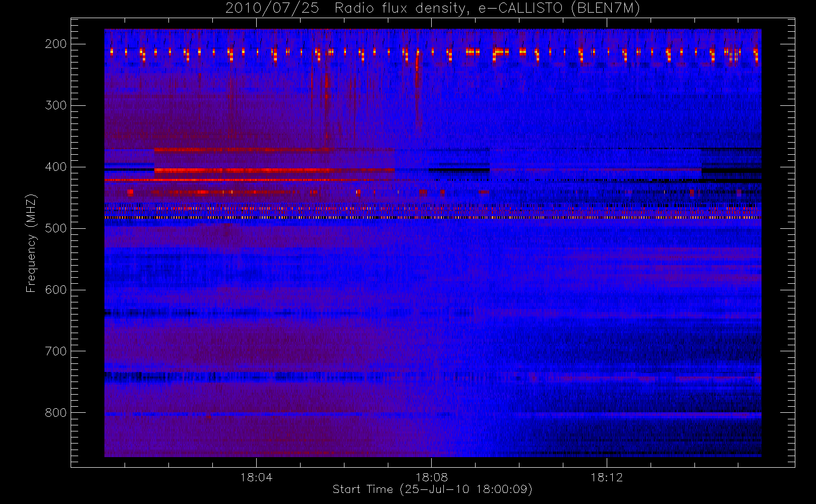Click the 18:04 time tick label

click(256, 477)
